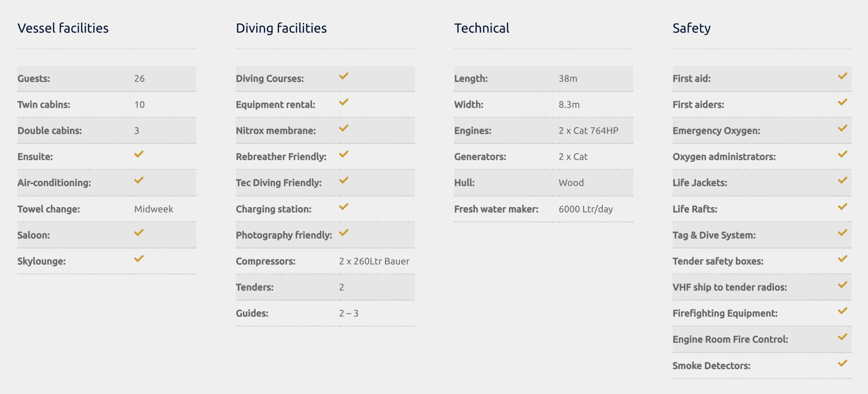This screenshot has height=394, width=868.
Task: Select the Diving facilities heading
Action: pos(281,28)
